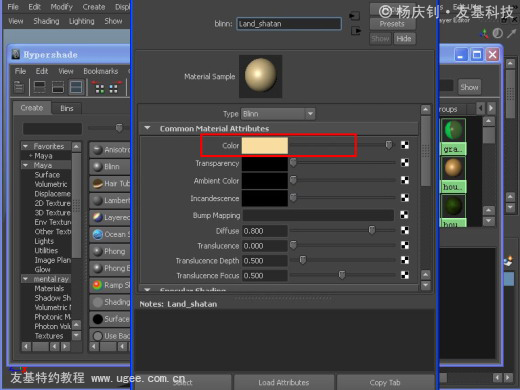Select Materials under mental ray
This screenshot has width=520, height=390.
pyautogui.click(x=49, y=288)
